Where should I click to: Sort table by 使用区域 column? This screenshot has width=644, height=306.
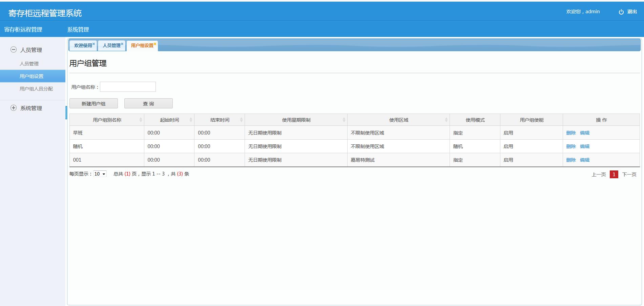[x=446, y=120]
